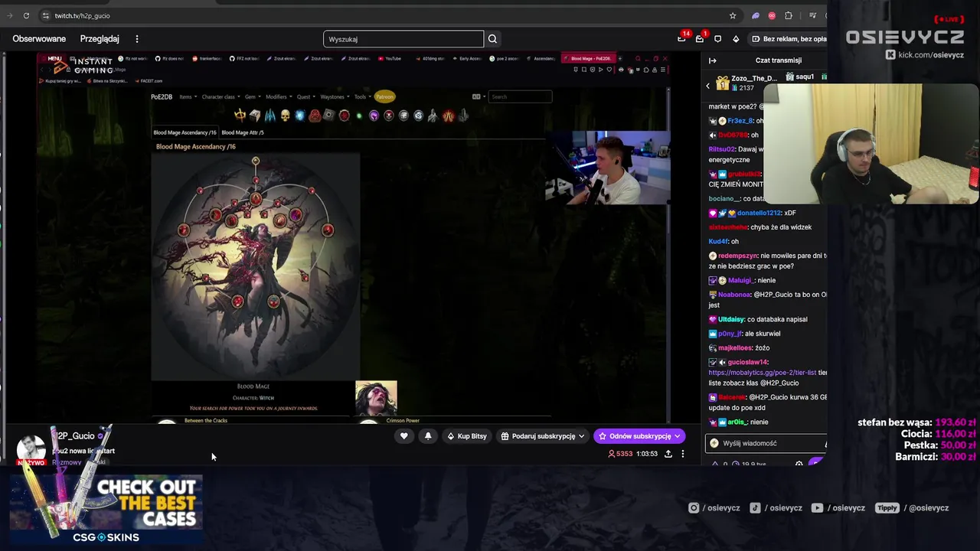
Task: Click the share icon next to the stream uptime
Action: click(x=668, y=454)
